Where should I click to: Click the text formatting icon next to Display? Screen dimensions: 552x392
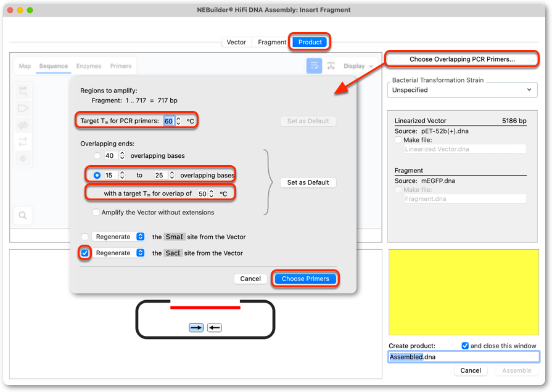coord(331,66)
